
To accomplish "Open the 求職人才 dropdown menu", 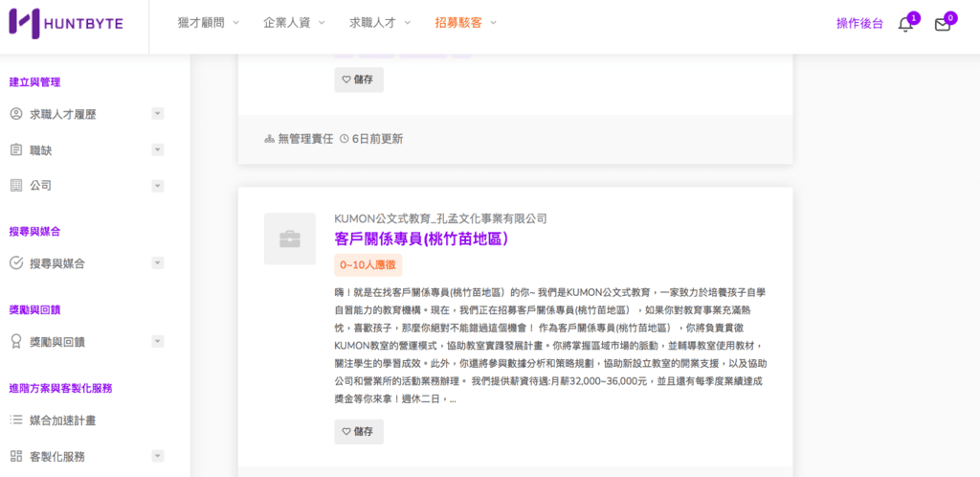I will click(380, 22).
